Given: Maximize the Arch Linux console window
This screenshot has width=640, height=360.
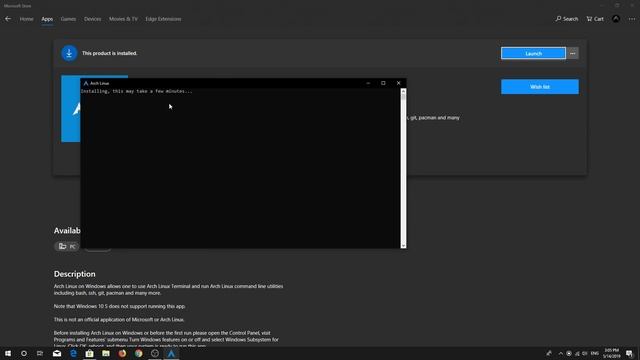Looking at the screenshot, I should pyautogui.click(x=383, y=83).
